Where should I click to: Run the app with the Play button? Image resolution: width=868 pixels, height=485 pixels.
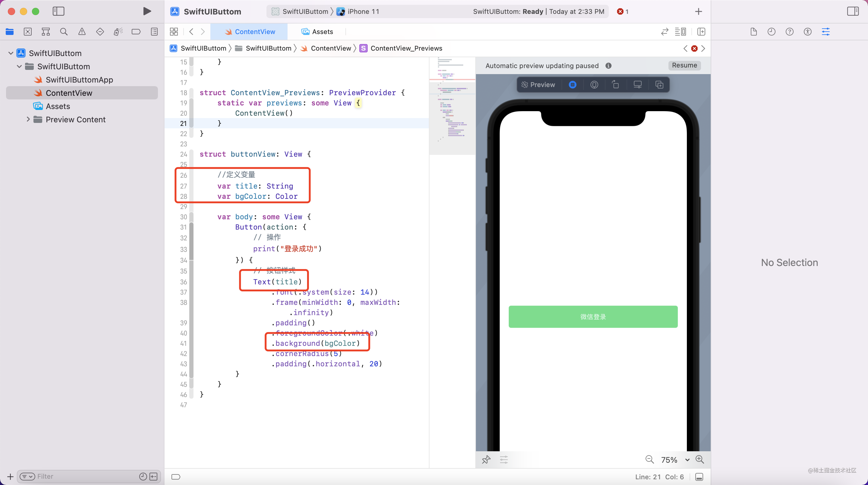pos(147,11)
